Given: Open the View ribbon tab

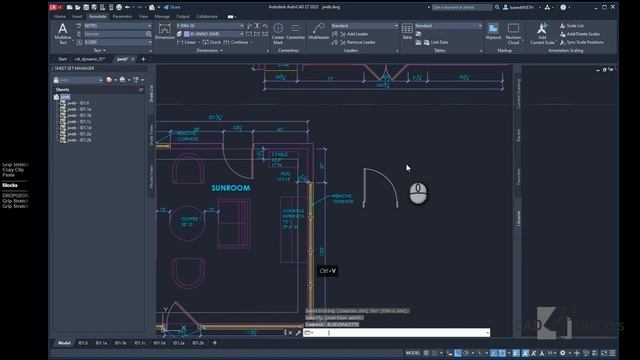Looking at the screenshot, I should [143, 17].
